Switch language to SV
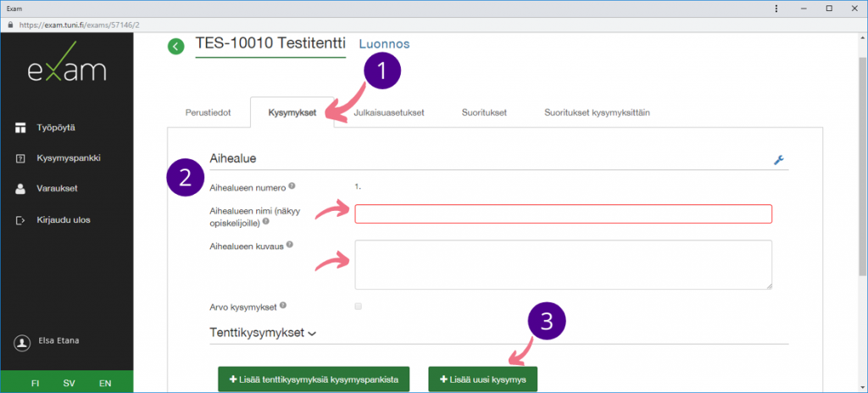 click(x=70, y=383)
